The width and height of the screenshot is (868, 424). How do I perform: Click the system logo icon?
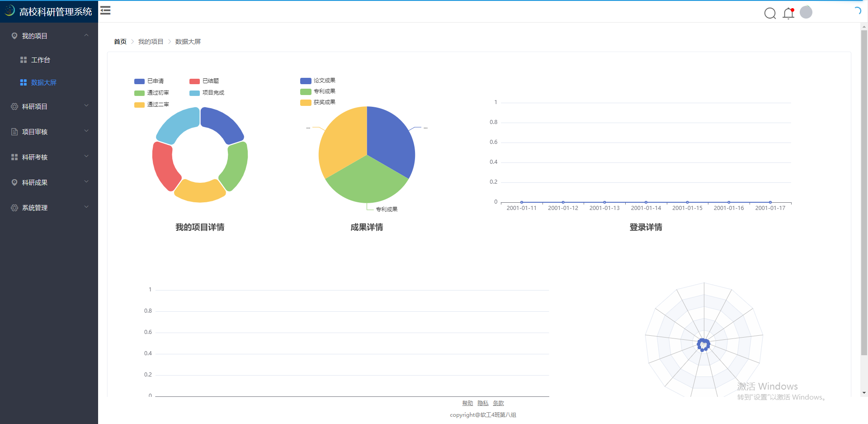pos(9,10)
